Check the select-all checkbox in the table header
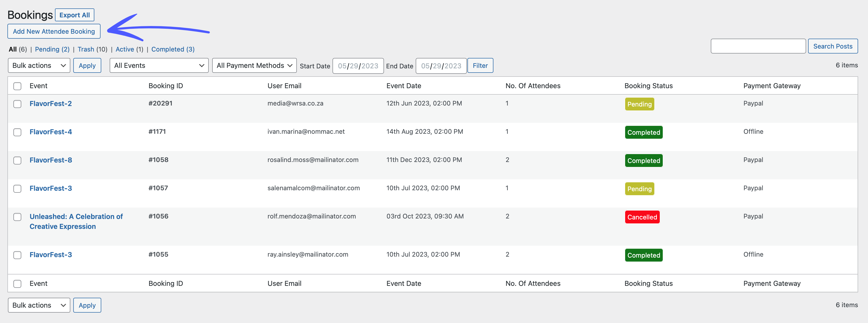 click(17, 86)
